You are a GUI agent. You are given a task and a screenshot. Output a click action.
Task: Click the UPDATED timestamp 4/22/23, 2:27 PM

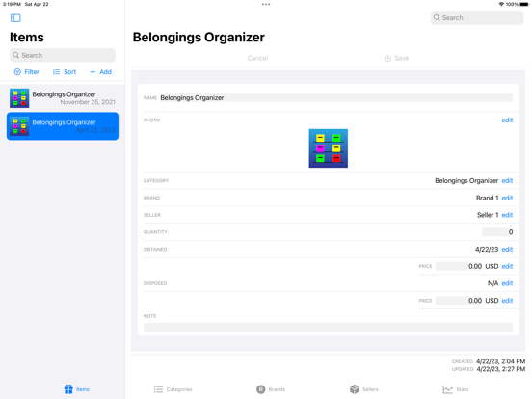(x=501, y=369)
